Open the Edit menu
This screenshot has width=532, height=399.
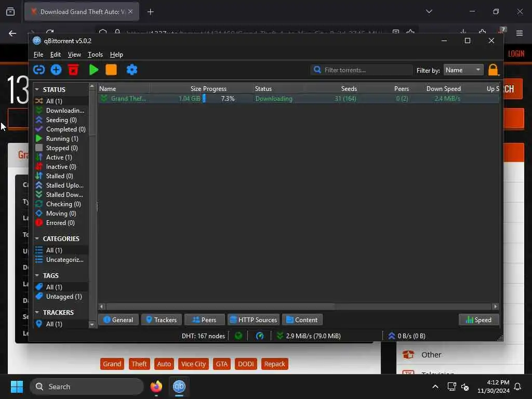click(x=55, y=55)
